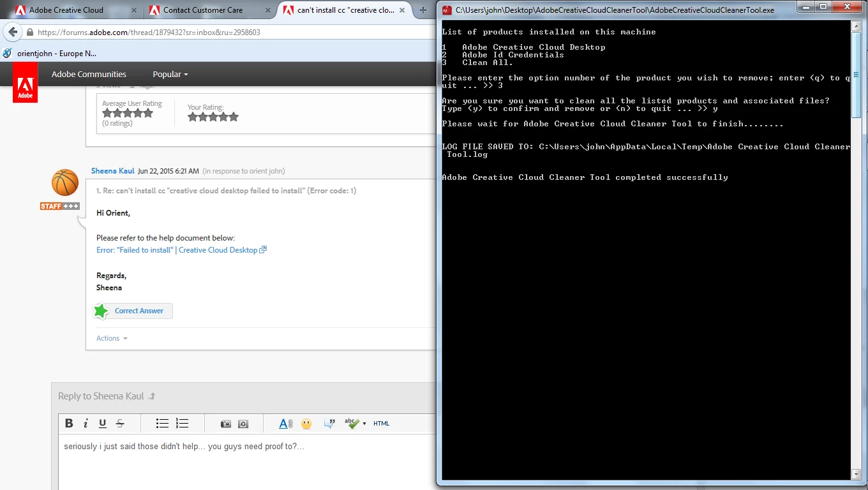Open the in response to orient john link

244,171
